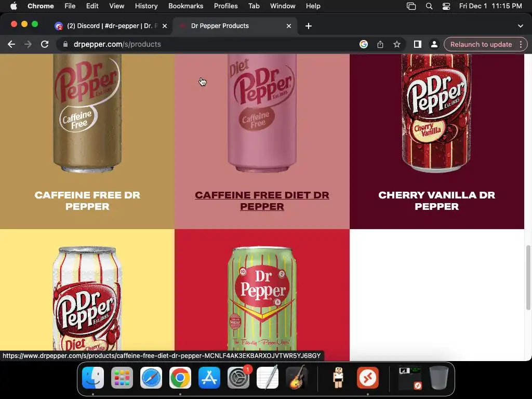Open the Chrome application menu
Viewport: 532px width, 399px height.
coord(41,6)
